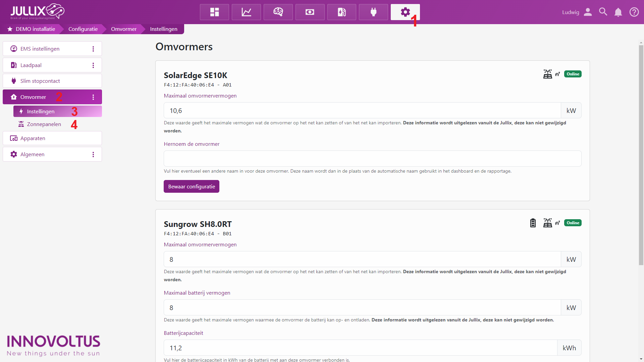Select Zonnepanelen in the sidebar
The image size is (644, 362).
coord(44,124)
